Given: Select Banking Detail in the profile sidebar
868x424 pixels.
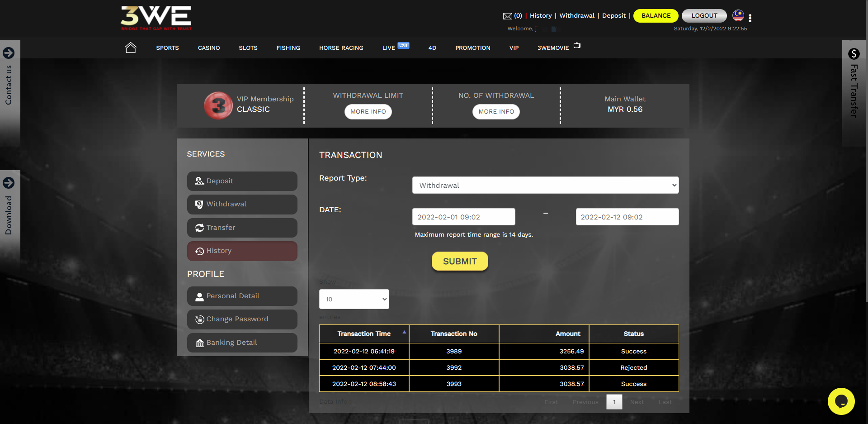Looking at the screenshot, I should pyautogui.click(x=242, y=343).
